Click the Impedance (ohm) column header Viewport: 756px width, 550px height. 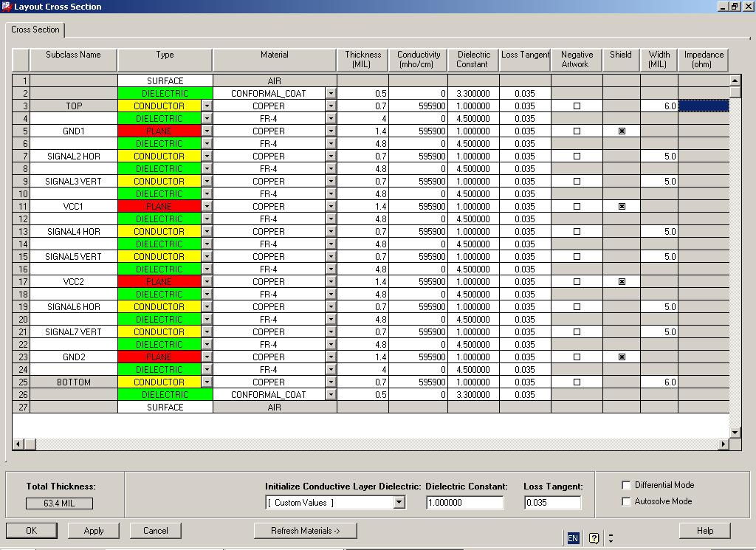pyautogui.click(x=704, y=60)
